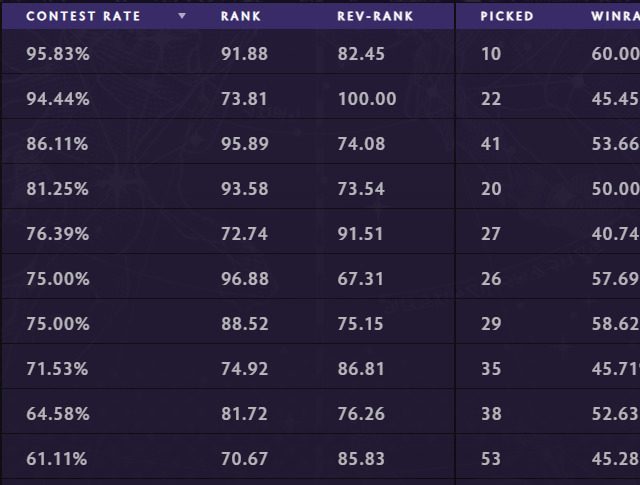Viewport: 640px width, 485px height.
Task: Click rev-rank value 67.31
Action: click(x=361, y=279)
